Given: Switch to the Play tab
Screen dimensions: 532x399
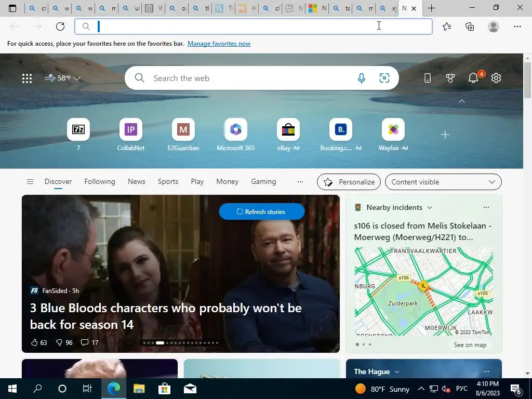Looking at the screenshot, I should coord(197,181).
